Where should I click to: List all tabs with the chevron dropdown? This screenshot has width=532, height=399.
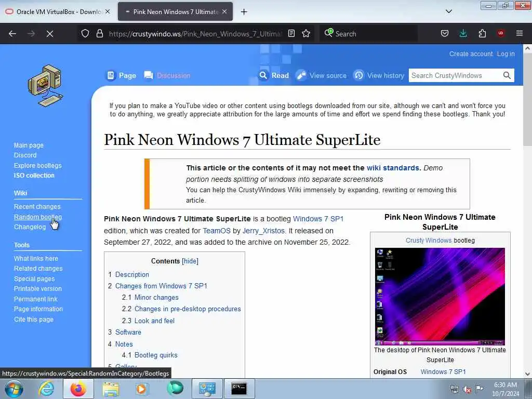448,11
